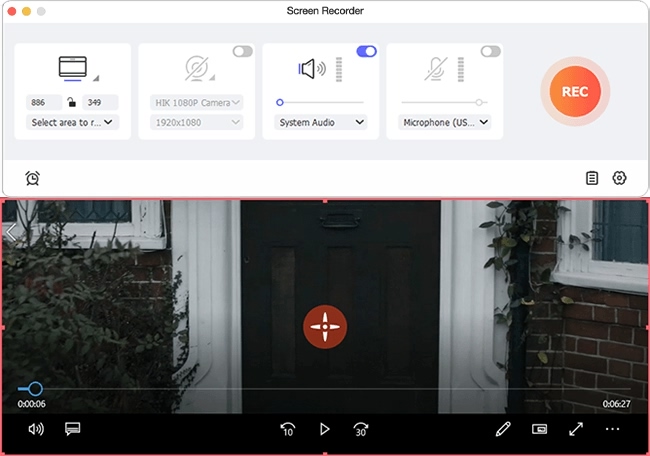Open the settings gear icon

tap(619, 178)
